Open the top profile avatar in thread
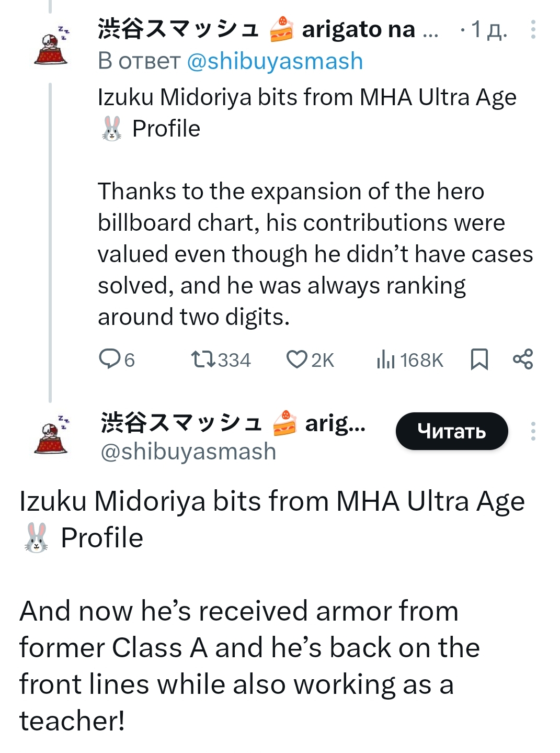 pos(51,45)
